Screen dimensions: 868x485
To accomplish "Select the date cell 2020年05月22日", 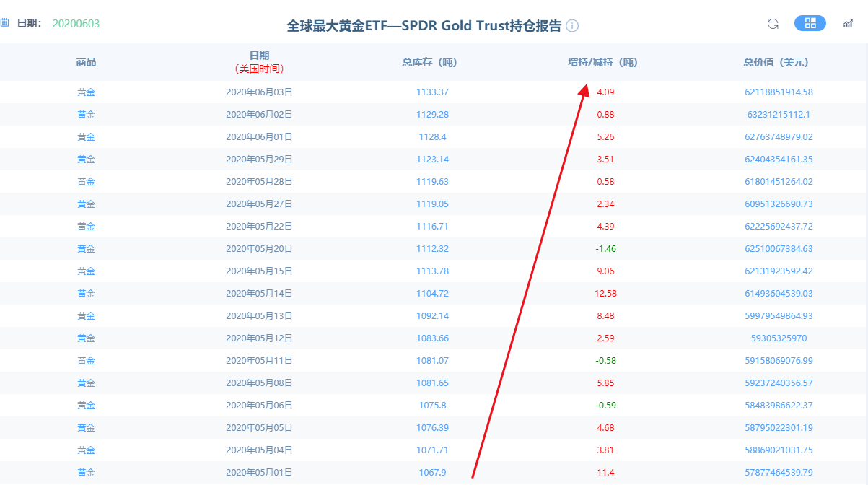I will click(x=259, y=227).
